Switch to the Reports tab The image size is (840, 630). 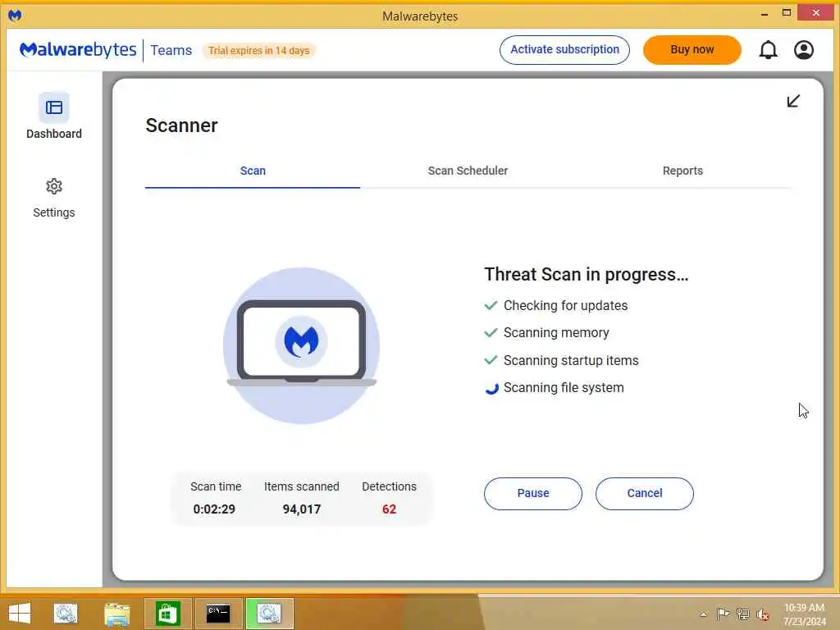[x=682, y=171]
